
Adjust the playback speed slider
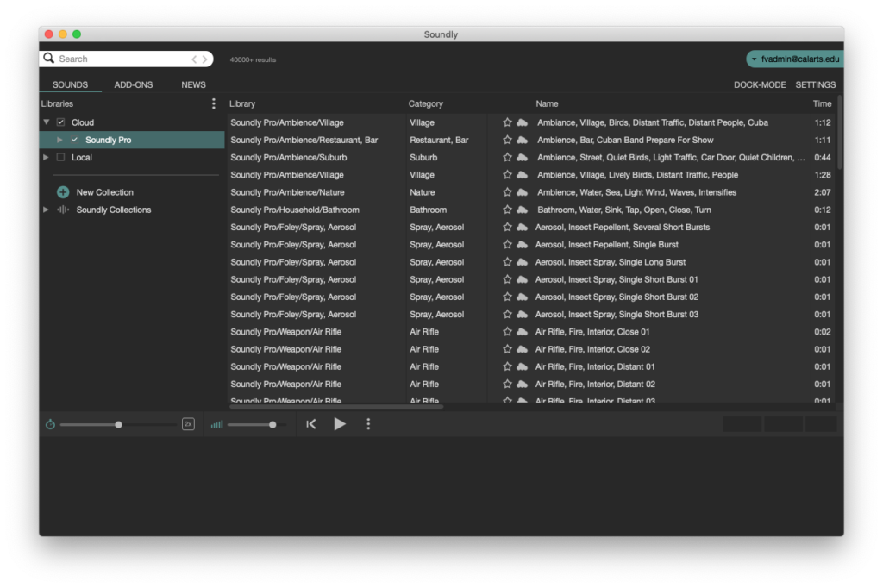pos(118,423)
